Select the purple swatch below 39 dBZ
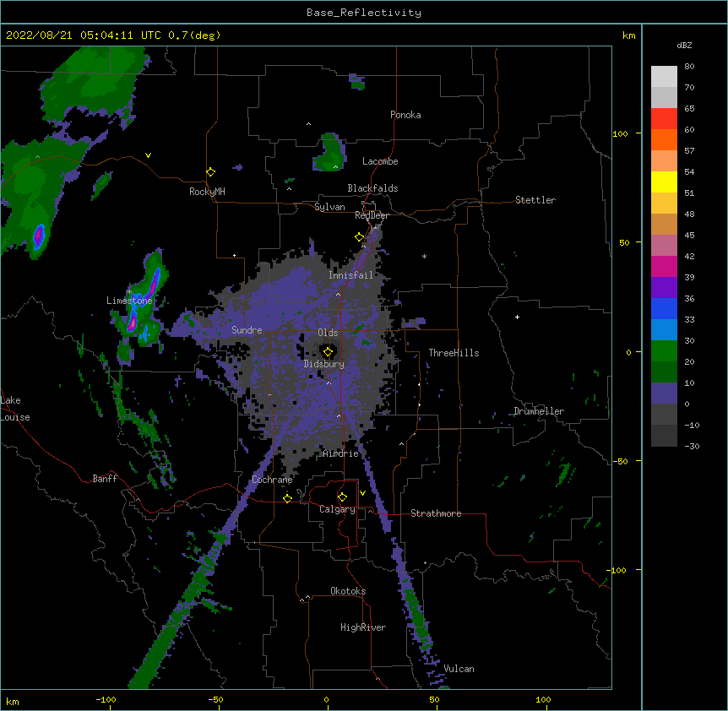The image size is (728, 711). (664, 288)
